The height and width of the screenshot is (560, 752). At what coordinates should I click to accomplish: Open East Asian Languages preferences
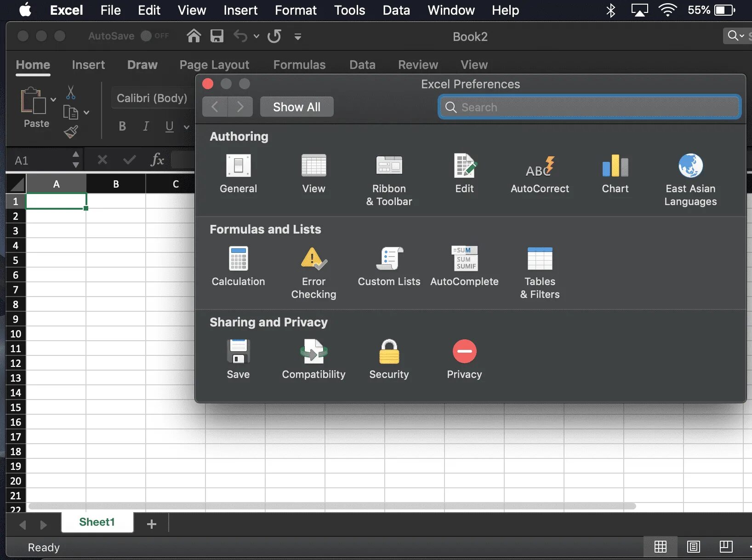pyautogui.click(x=690, y=180)
